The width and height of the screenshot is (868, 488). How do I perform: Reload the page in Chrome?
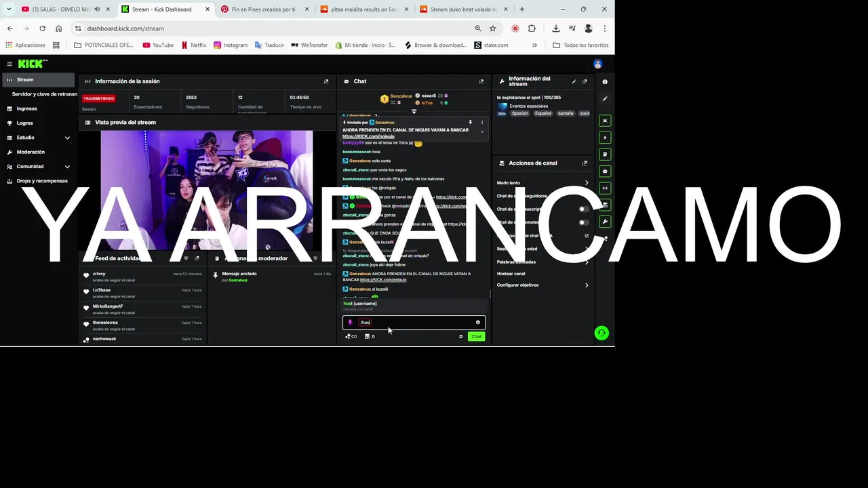42,28
